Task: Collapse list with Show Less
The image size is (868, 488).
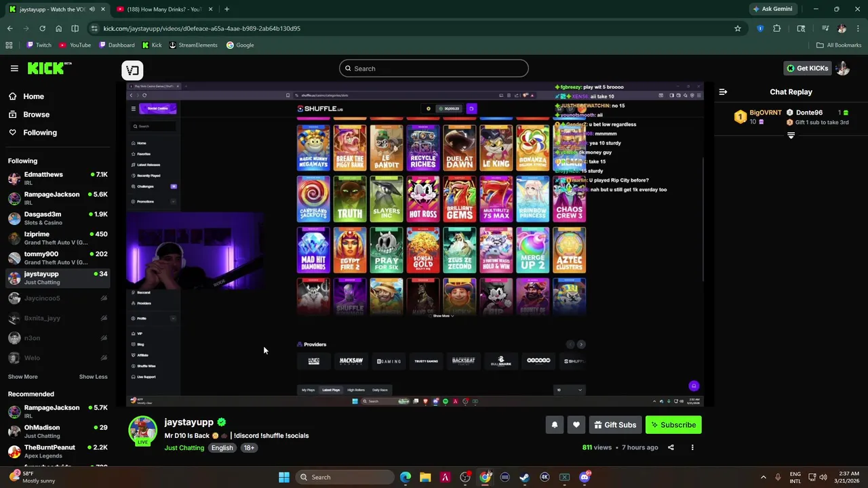Action: click(93, 377)
